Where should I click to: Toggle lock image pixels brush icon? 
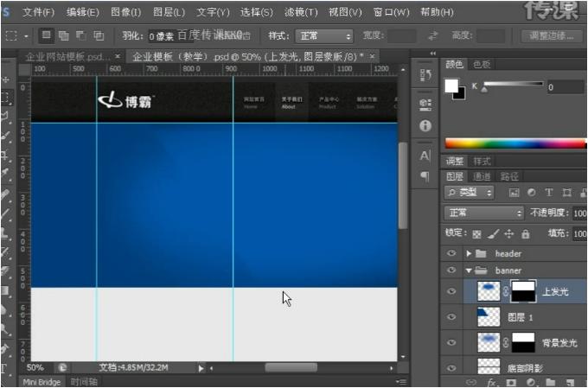click(x=493, y=234)
